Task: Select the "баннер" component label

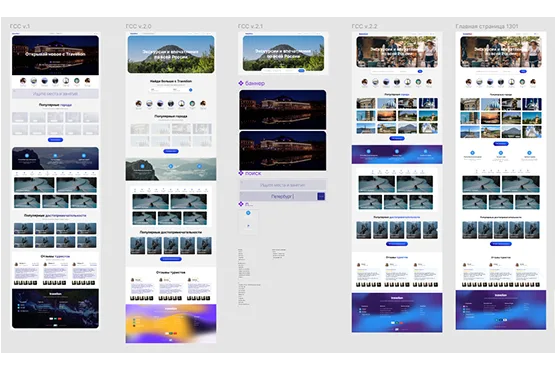Action: [255, 83]
